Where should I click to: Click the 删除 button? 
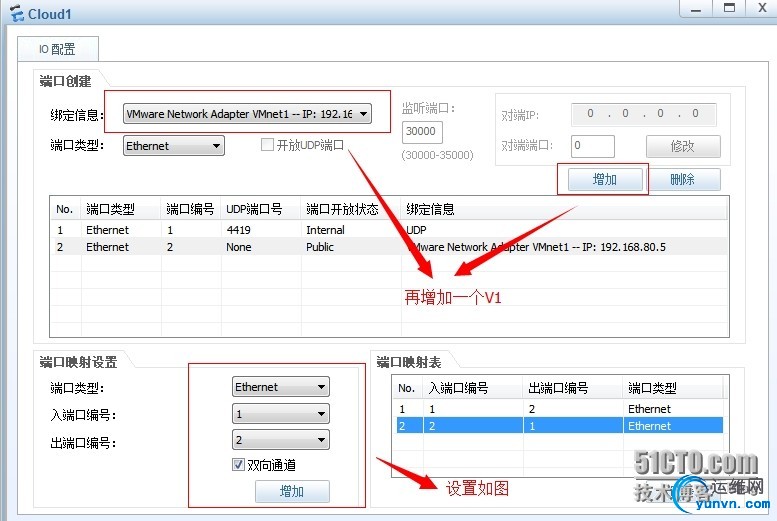tap(683, 179)
